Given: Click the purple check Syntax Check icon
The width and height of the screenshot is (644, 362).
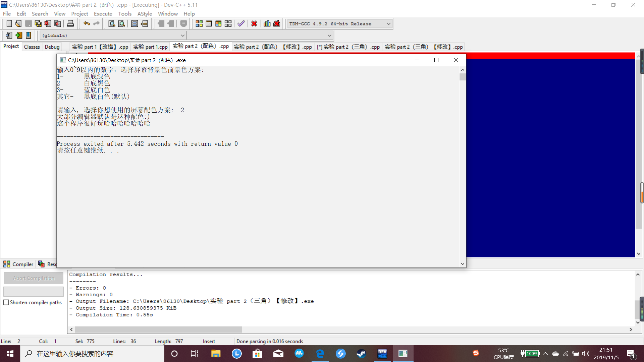Looking at the screenshot, I should 241,23.
